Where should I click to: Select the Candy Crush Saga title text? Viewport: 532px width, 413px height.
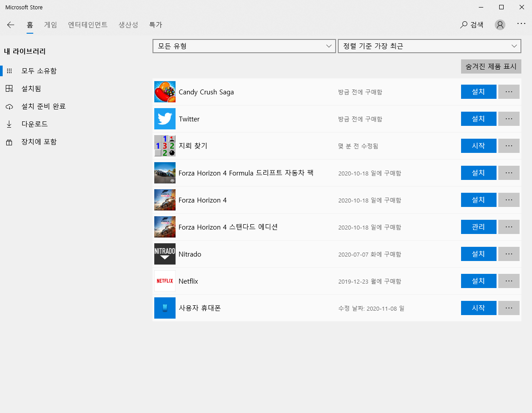(206, 92)
